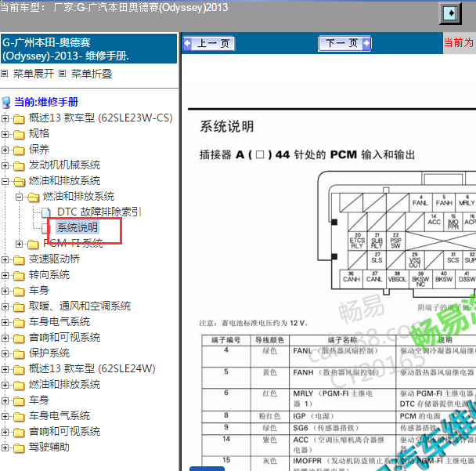
Task: Select 发动机机械系统 tree label
Action: pyautogui.click(x=64, y=165)
